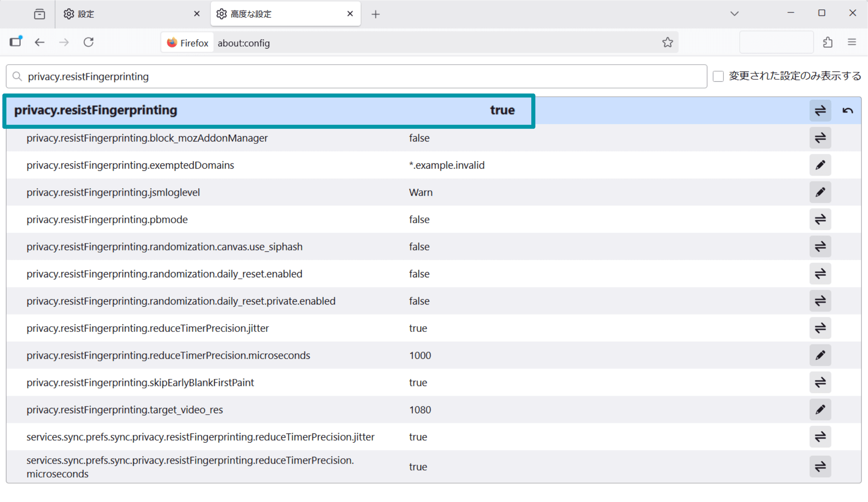The image size is (868, 502).
Task: Toggle privacy.resistFingerprinting.pbmode to true
Action: coord(820,219)
